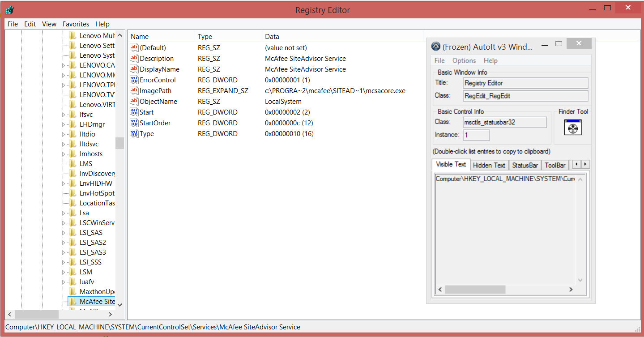The height and width of the screenshot is (337, 644).
Task: Click the DWORD icon beside Start value
Action: 134,112
